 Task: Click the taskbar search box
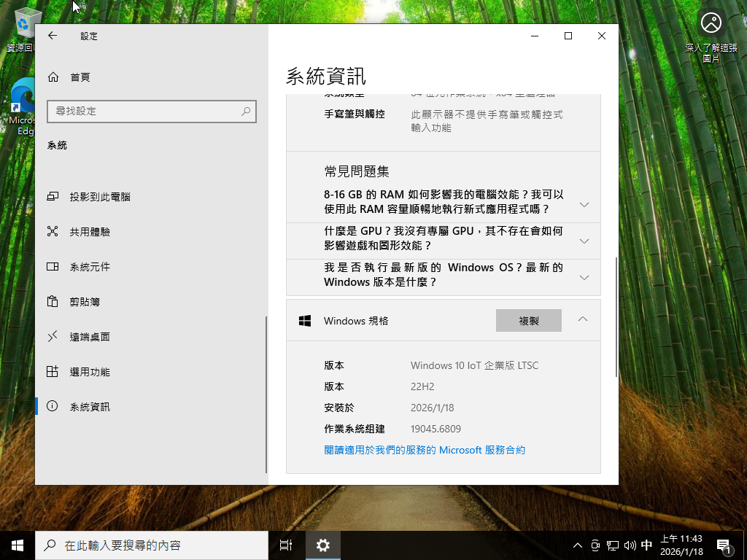153,545
